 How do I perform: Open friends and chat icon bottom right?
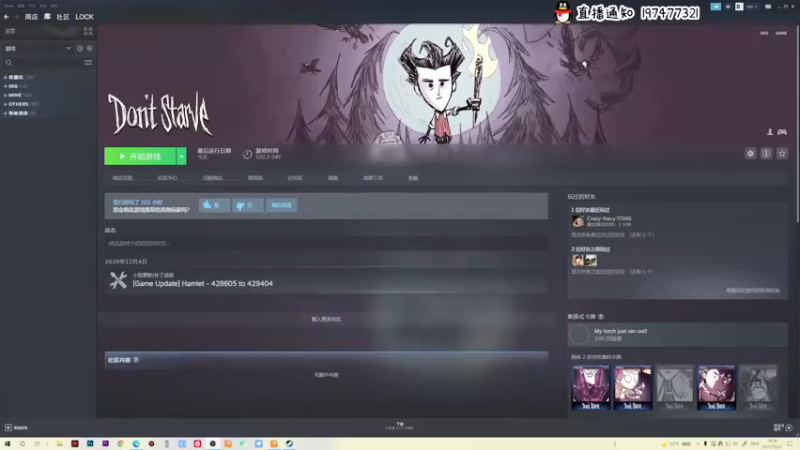pos(783,428)
